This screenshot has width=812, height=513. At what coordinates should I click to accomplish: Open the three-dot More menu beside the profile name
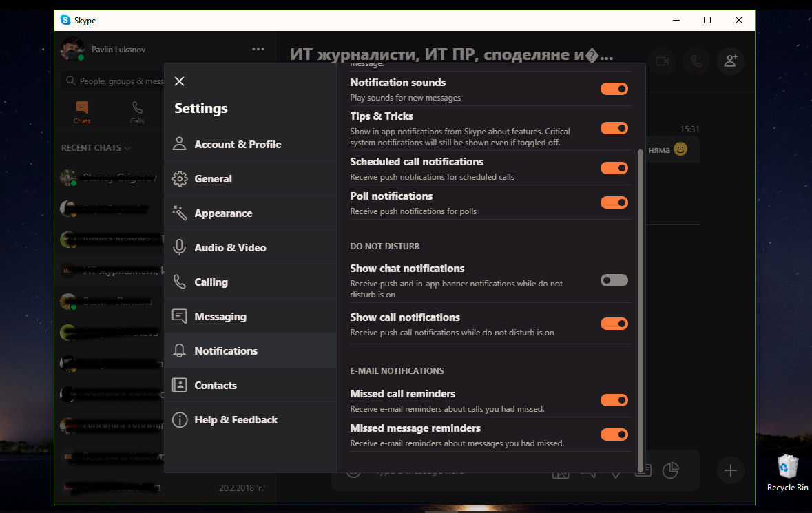pyautogui.click(x=258, y=49)
